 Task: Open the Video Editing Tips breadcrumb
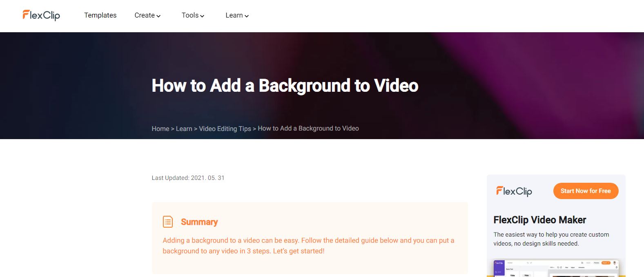[225, 129]
